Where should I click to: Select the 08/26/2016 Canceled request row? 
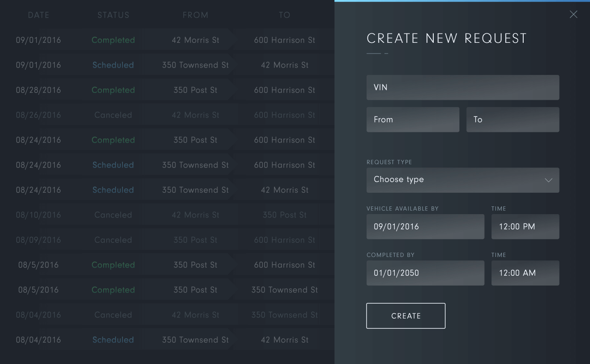(167, 115)
